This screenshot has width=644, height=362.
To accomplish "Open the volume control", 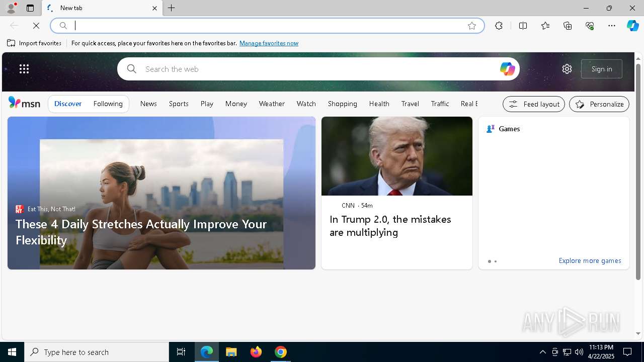I will (579, 352).
